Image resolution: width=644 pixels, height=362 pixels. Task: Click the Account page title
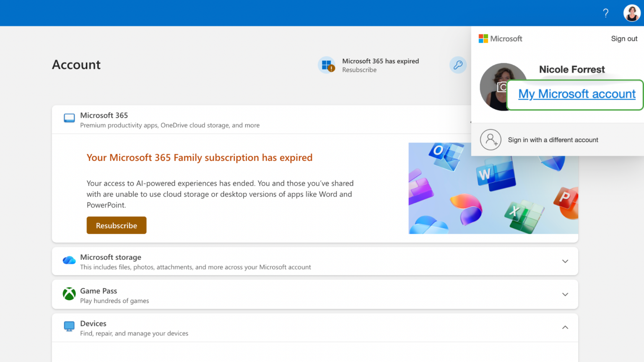76,65
